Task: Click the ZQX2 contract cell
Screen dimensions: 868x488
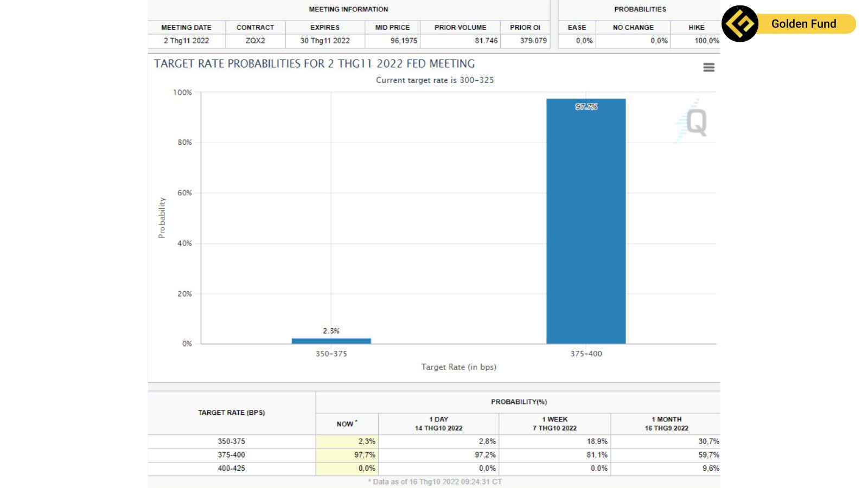Action: click(255, 41)
